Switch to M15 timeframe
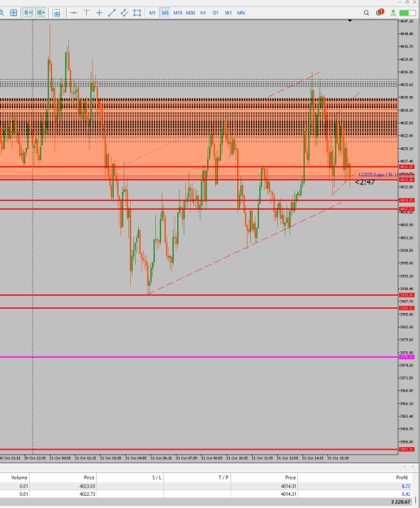 177,13
